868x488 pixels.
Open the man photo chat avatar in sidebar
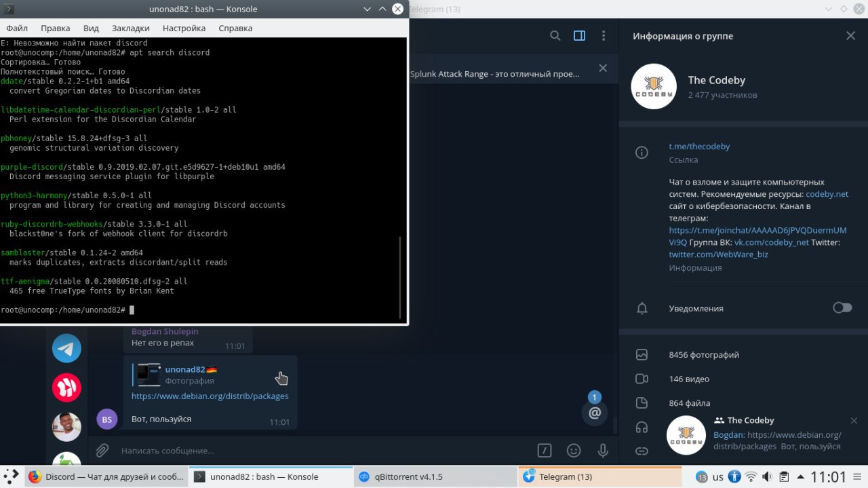pyautogui.click(x=66, y=427)
